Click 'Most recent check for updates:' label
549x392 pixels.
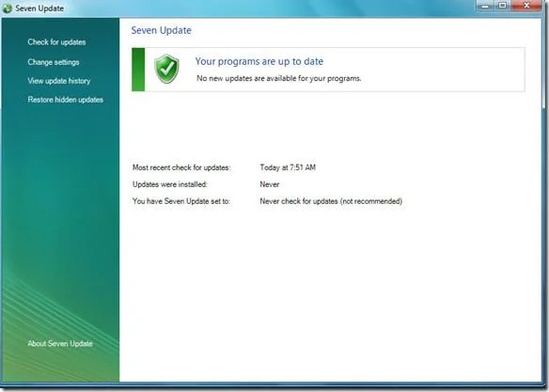point(181,167)
